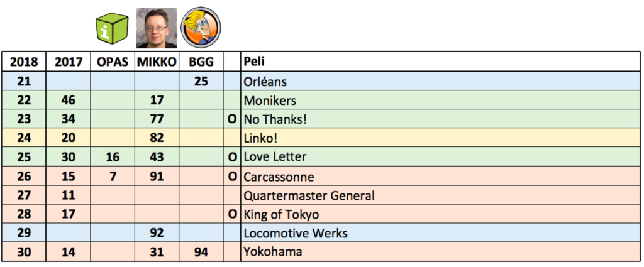Click the Orléans game name
The image size is (644, 267).
tap(265, 82)
